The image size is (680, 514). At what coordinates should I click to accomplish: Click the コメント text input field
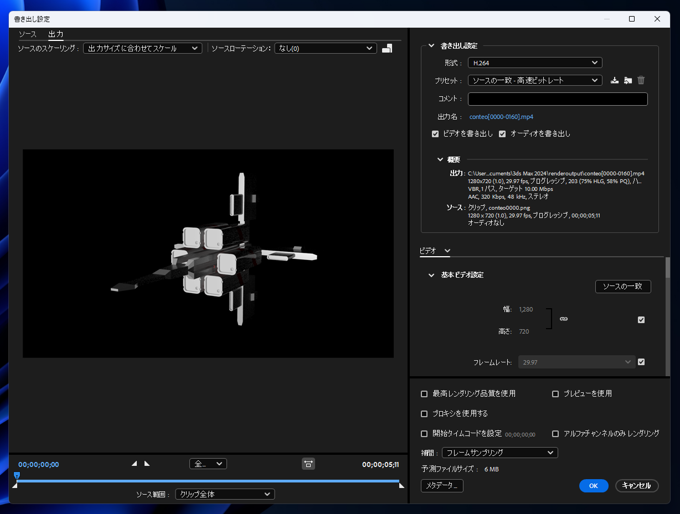coord(557,99)
